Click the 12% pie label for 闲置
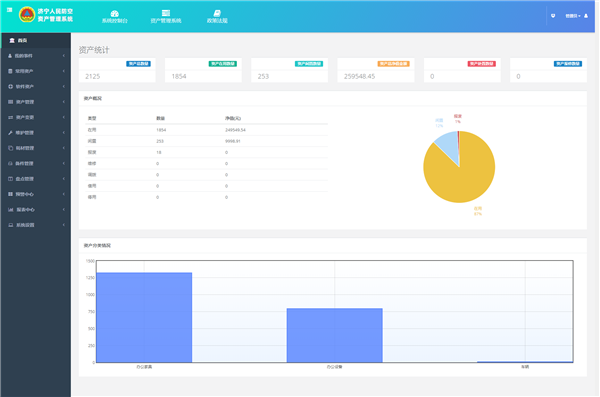The height and width of the screenshot is (397, 600). tap(439, 126)
